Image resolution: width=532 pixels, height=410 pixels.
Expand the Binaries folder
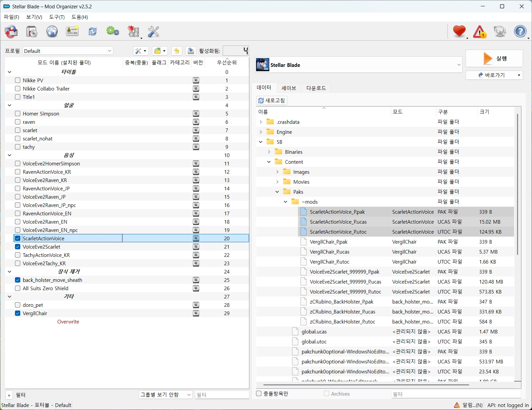point(269,152)
